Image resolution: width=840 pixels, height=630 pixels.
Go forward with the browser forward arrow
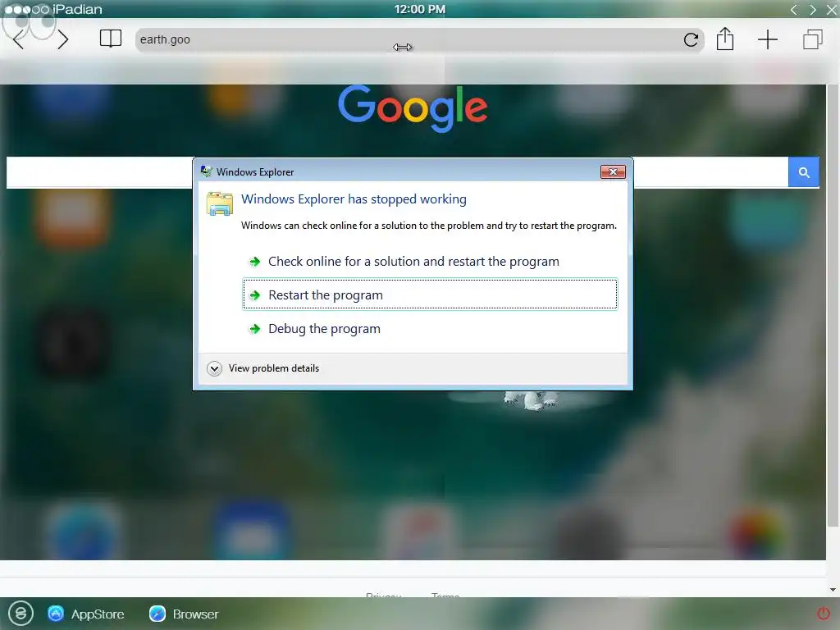click(x=62, y=39)
